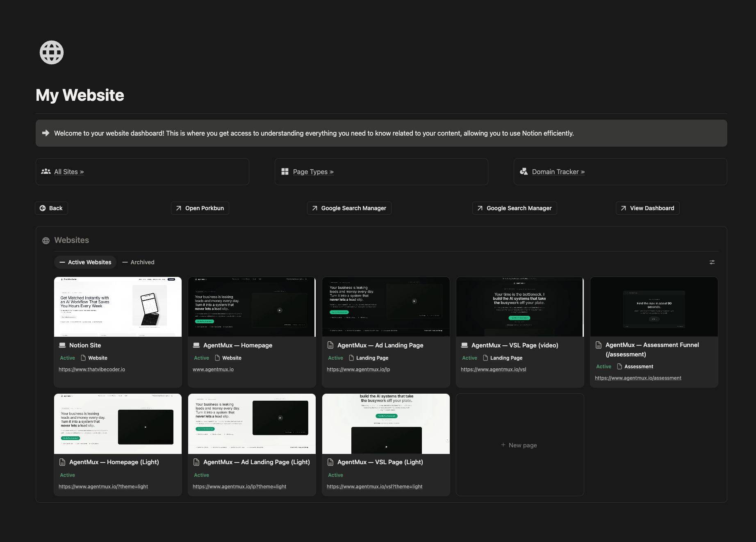
Task: Open the agentmux.io/vsl?theme=light URL link
Action: click(374, 486)
